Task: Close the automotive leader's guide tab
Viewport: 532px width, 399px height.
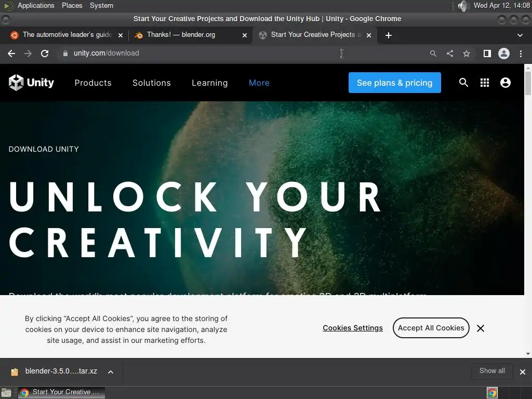Action: [120, 35]
